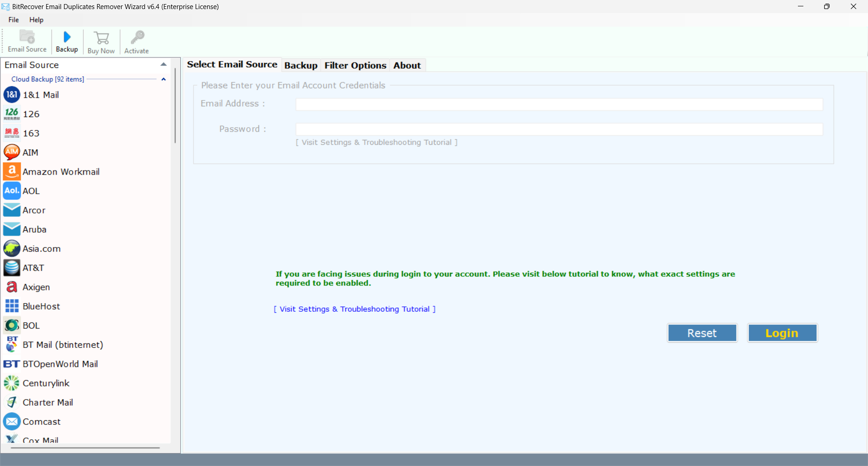Open the Email Source toolbar icon
868x466 pixels.
(x=27, y=42)
